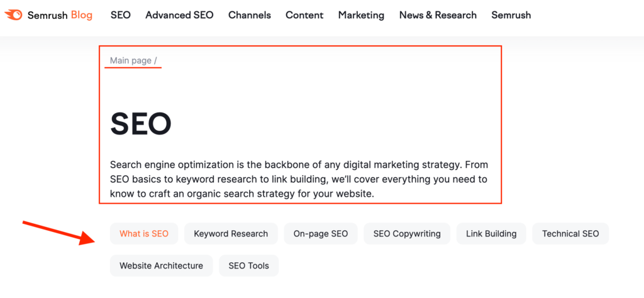Screen dimensions: 644x298
Task: Follow the Main page breadcrumb link
Action: [x=131, y=61]
